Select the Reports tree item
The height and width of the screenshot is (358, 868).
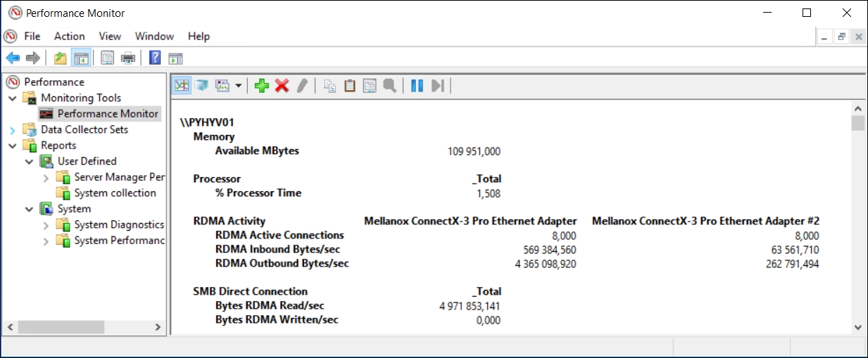(x=58, y=146)
